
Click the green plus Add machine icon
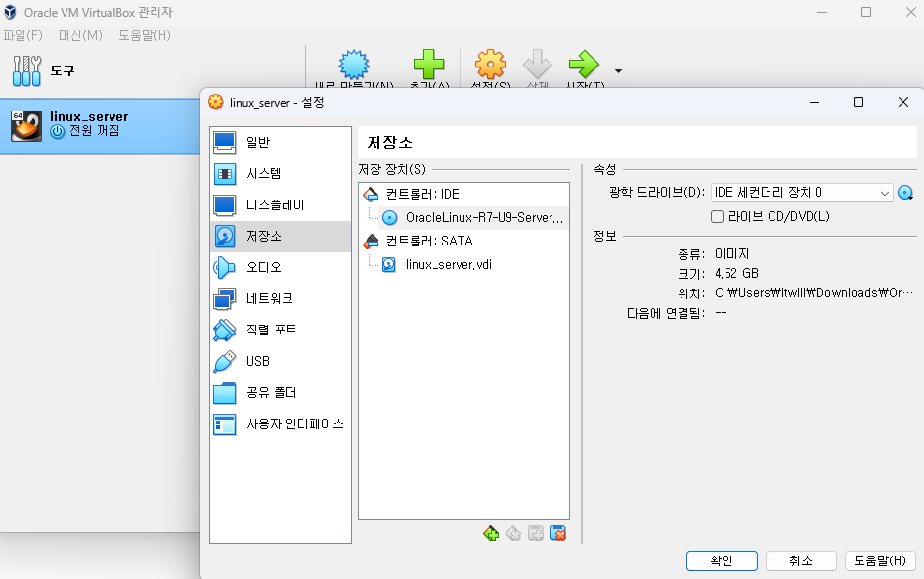428,65
